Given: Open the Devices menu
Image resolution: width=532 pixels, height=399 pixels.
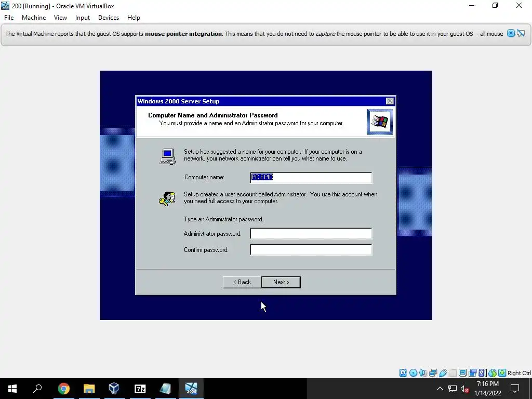Looking at the screenshot, I should (109, 18).
